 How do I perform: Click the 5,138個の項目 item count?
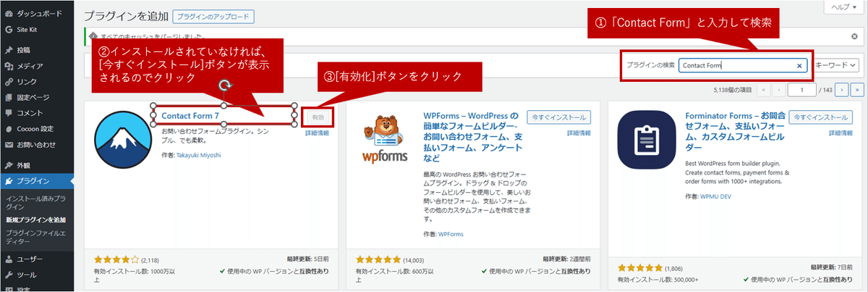pyautogui.click(x=732, y=90)
